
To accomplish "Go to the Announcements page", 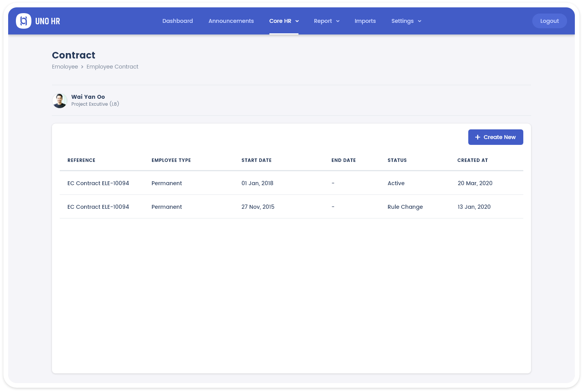I will 231,21.
